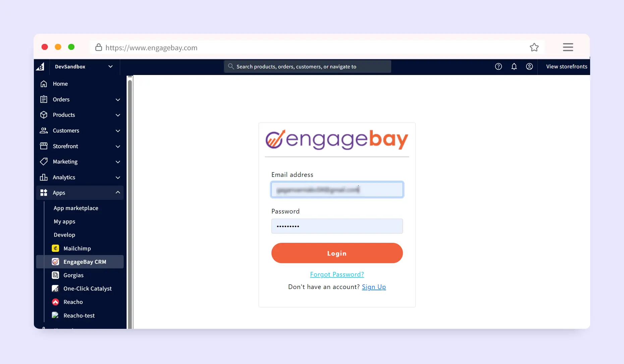Open the browser hamburger menu
Viewport: 624px width, 364px height.
[568, 47]
